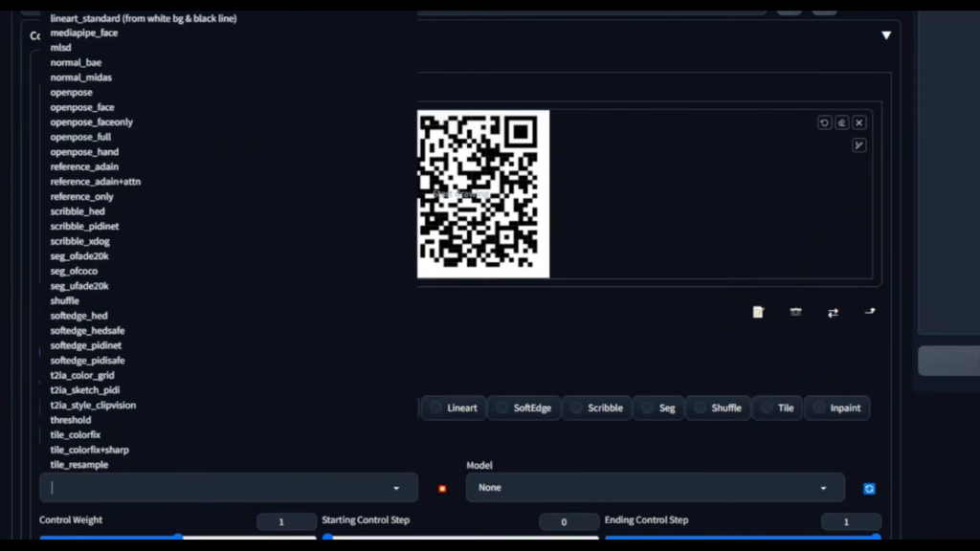The height and width of the screenshot is (551, 980).
Task: Choose lineart_standard from preprocessor list
Action: coord(144,19)
